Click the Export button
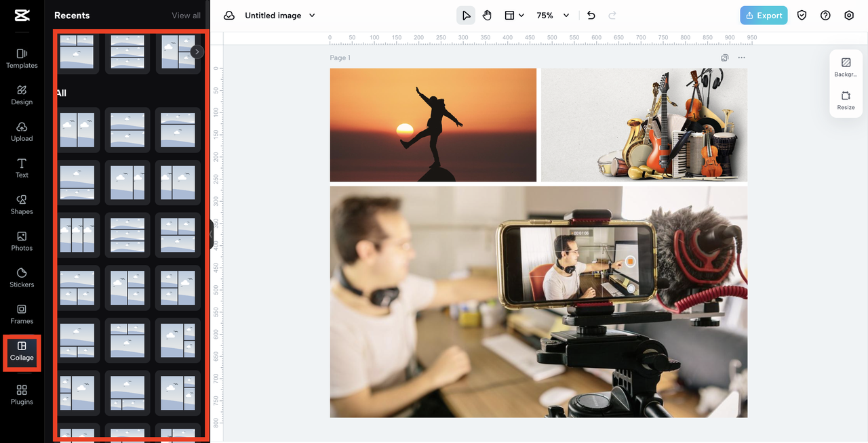Screen dimensions: 868x443 [764, 16]
